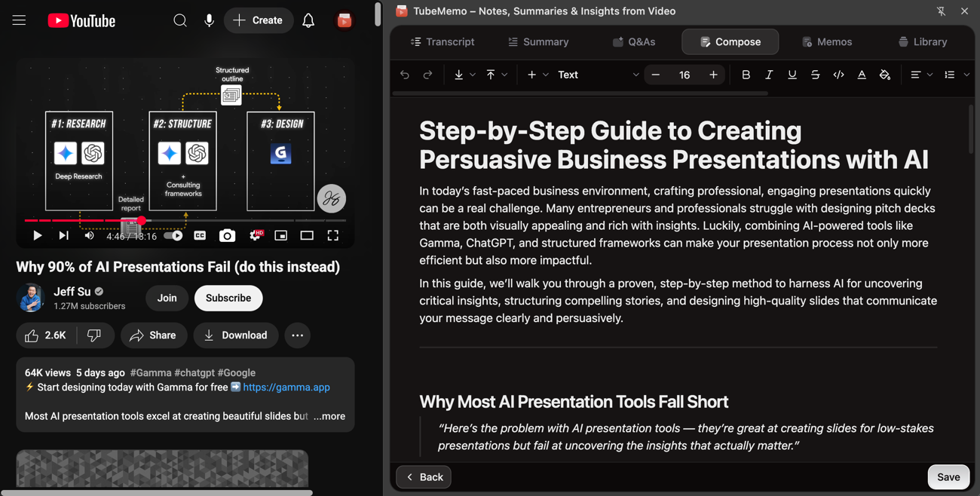Image resolution: width=980 pixels, height=496 pixels.
Task: Toggle the autoplay switch in the player
Action: [x=173, y=235]
